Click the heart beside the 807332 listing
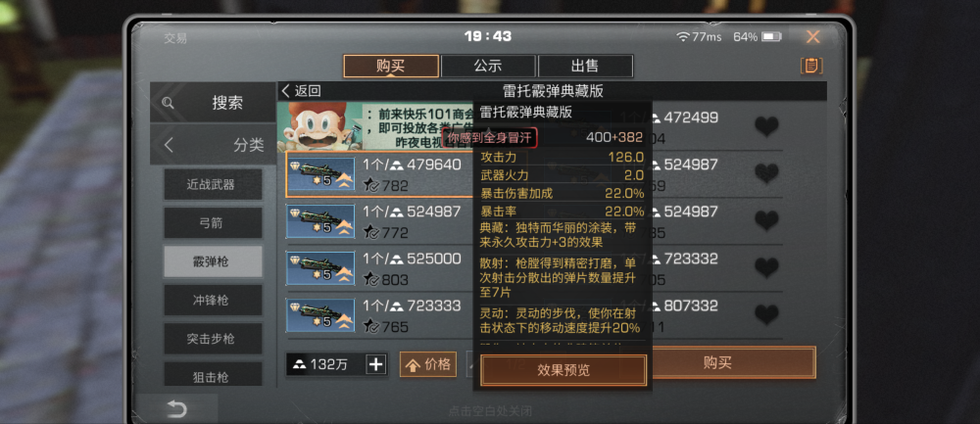Image resolution: width=980 pixels, height=424 pixels. 766,314
